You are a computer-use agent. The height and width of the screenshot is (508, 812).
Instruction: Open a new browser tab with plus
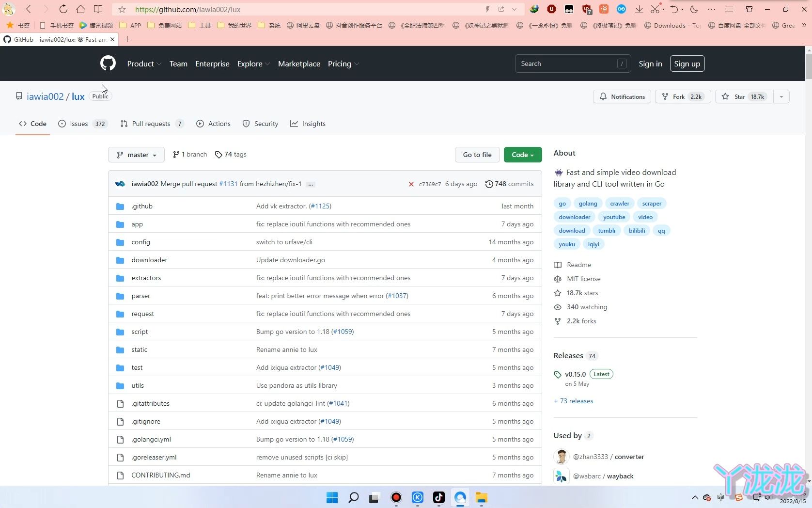coord(127,39)
